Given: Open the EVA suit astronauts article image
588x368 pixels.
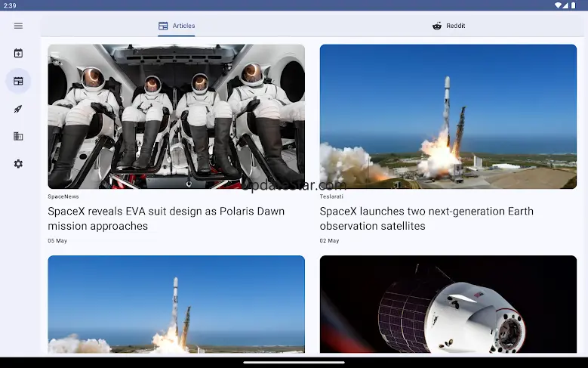Looking at the screenshot, I should pos(177,116).
